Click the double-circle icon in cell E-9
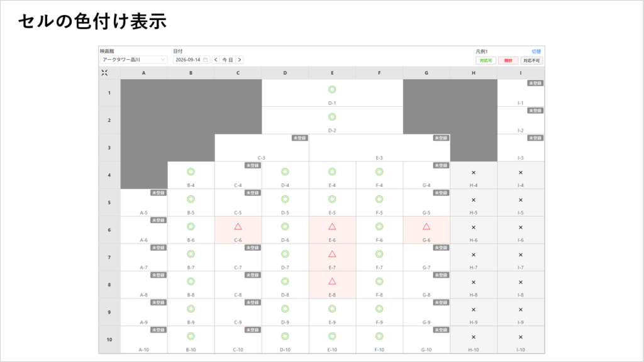Image resolution: width=644 pixels, height=362 pixels. pos(332,309)
